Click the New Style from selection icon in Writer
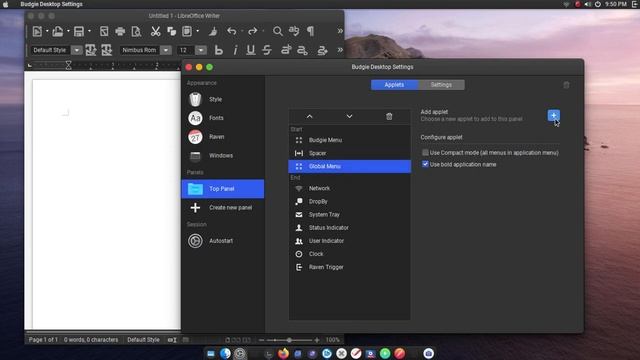This screenshot has width=640, height=360. pos(107,50)
